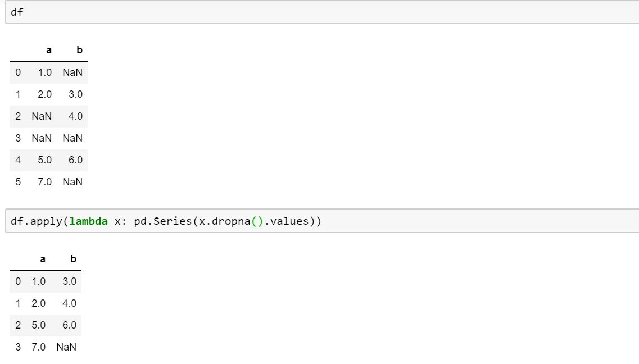Select column header 'a' in first table
639x364 pixels.
(49, 50)
